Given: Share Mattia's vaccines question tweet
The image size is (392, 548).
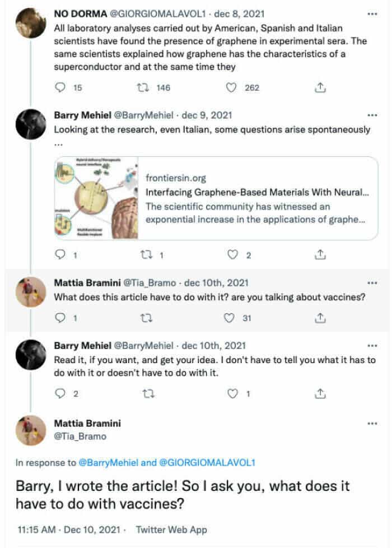Looking at the screenshot, I should pos(320,318).
